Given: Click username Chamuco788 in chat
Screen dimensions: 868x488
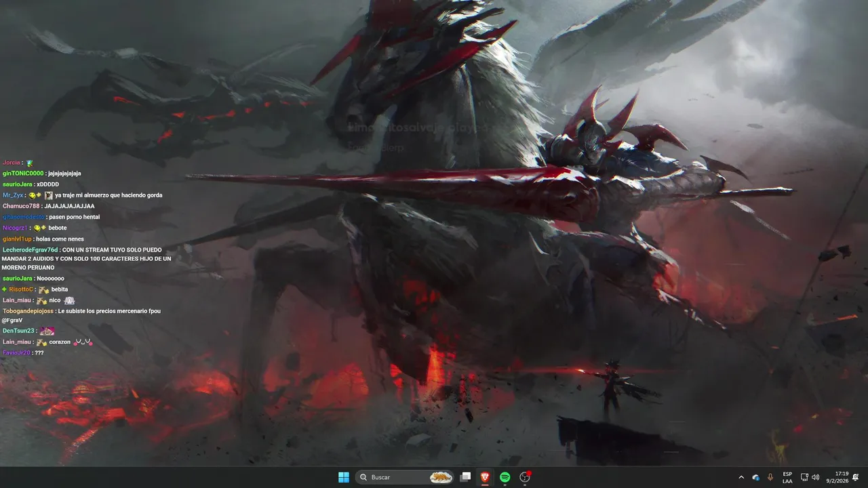Looking at the screenshot, I should (x=21, y=206).
